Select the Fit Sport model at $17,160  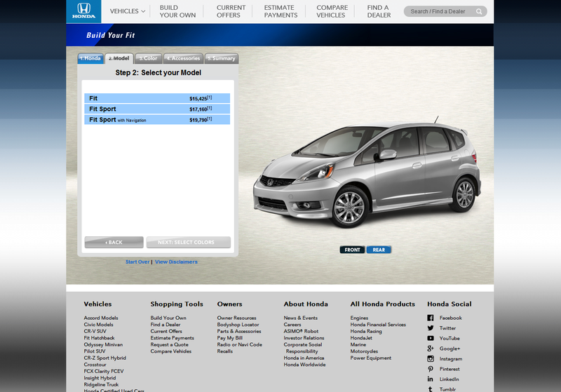point(157,109)
